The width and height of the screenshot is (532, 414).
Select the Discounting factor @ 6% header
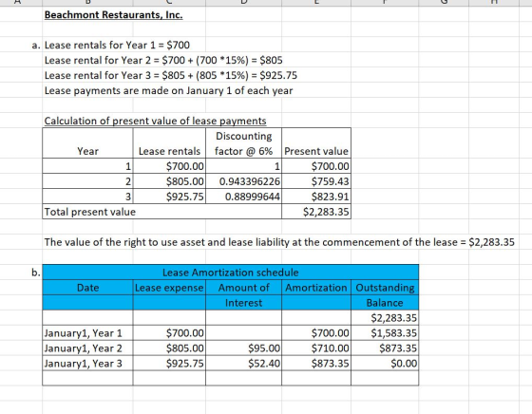click(x=243, y=143)
